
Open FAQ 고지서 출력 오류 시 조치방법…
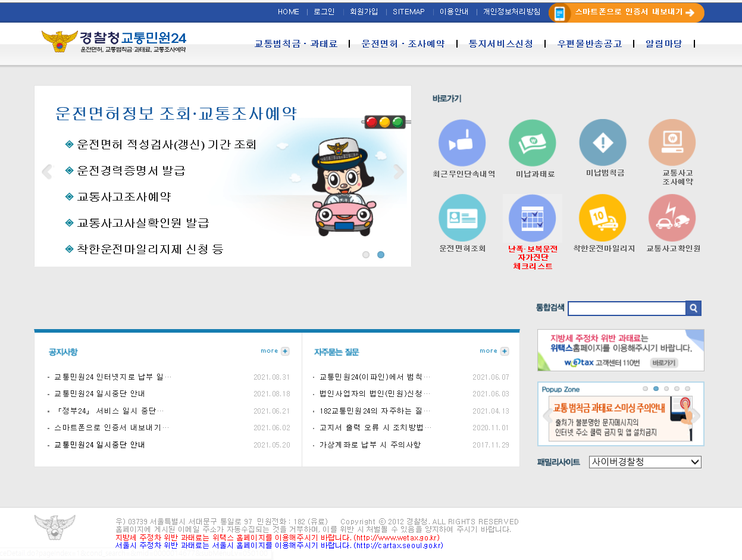point(375,427)
